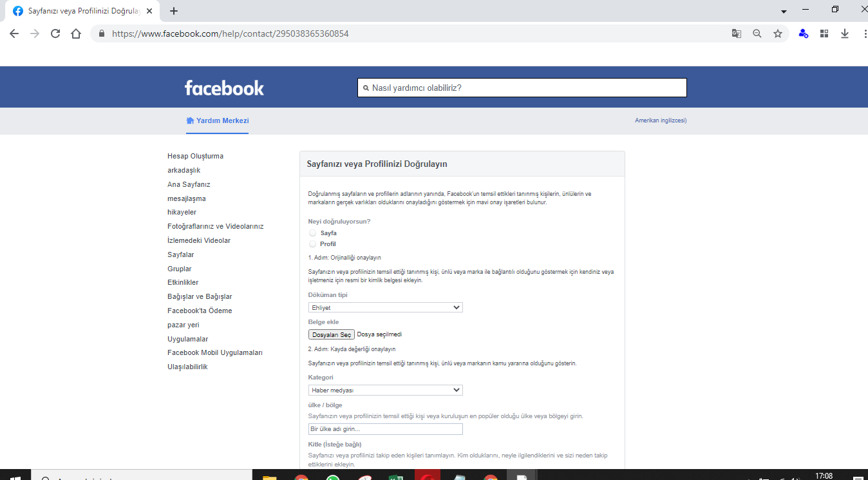The image size is (868, 480).
Task: Open Ulaşılabilirlik in the sidebar
Action: [x=187, y=367]
